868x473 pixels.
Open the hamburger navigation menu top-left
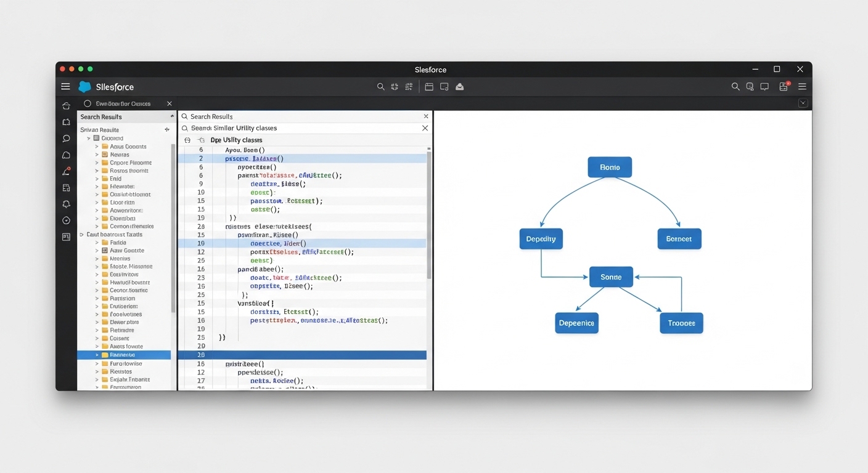65,86
